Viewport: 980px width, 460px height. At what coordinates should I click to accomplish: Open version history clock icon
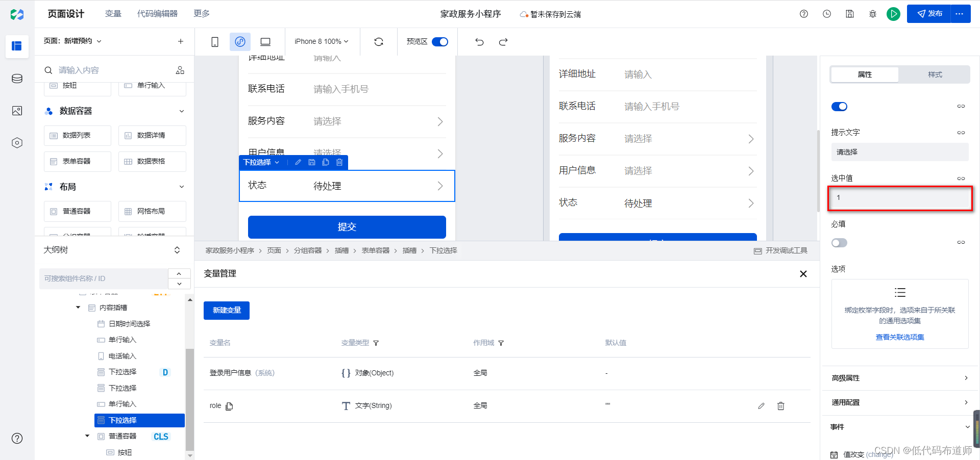point(827,14)
